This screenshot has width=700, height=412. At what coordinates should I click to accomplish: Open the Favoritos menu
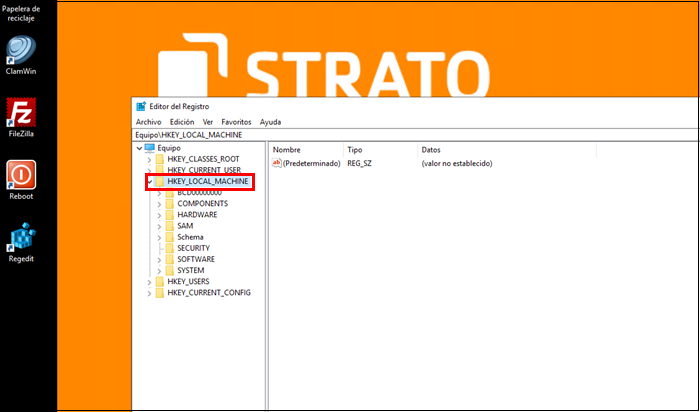pyautogui.click(x=237, y=122)
